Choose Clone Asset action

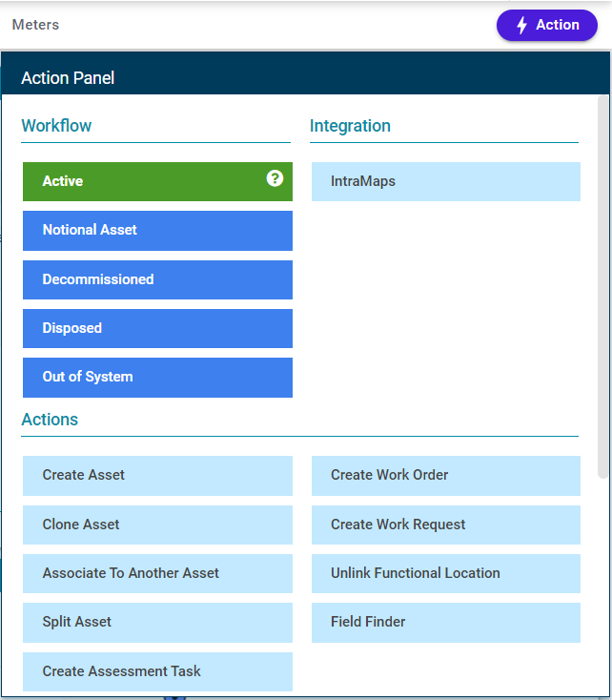(157, 525)
